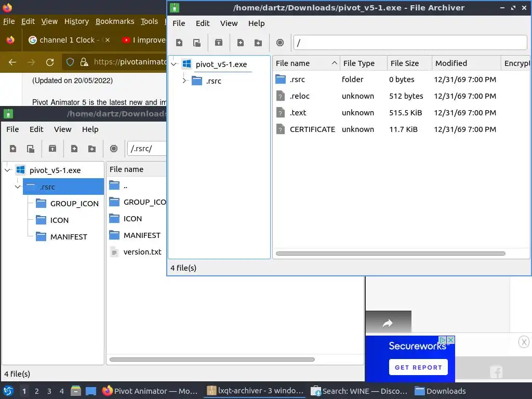Image resolution: width=532 pixels, height=399 pixels.
Task: Switch to virtual desktop 2
Action: pos(37,391)
